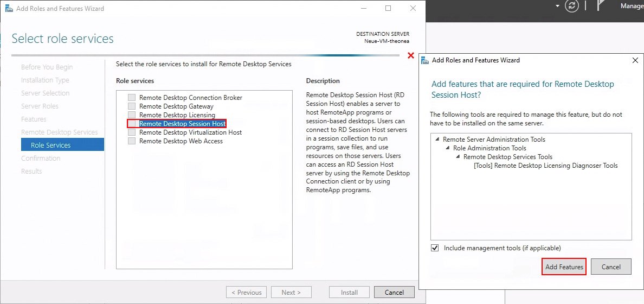The width and height of the screenshot is (644, 304).
Task: Close the Add features popup dialog
Action: tap(635, 60)
